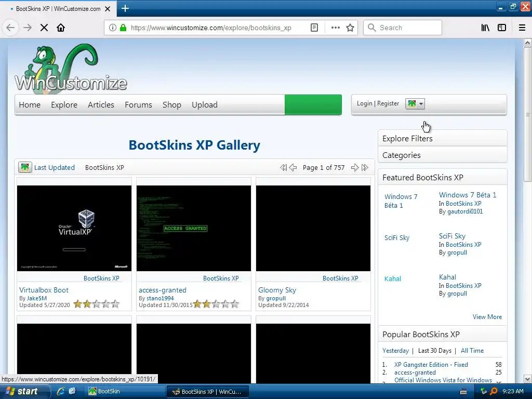Open the Forums menu item
The height and width of the screenshot is (399, 532).
point(138,105)
